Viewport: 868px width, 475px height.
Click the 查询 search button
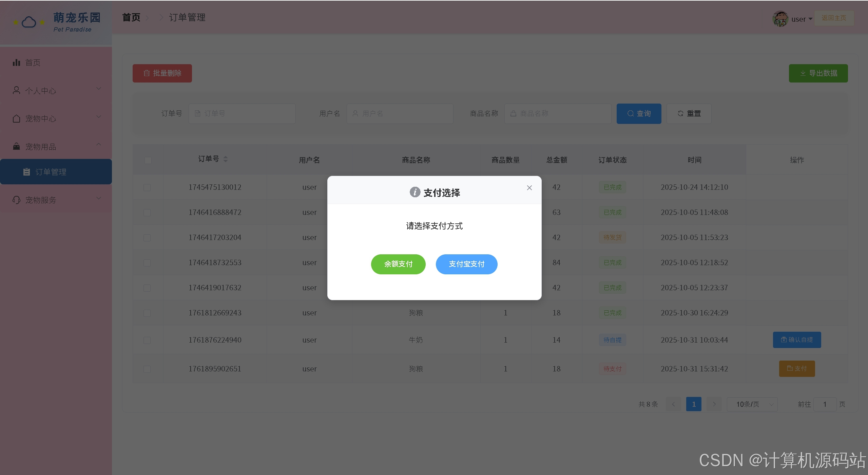pyautogui.click(x=639, y=114)
